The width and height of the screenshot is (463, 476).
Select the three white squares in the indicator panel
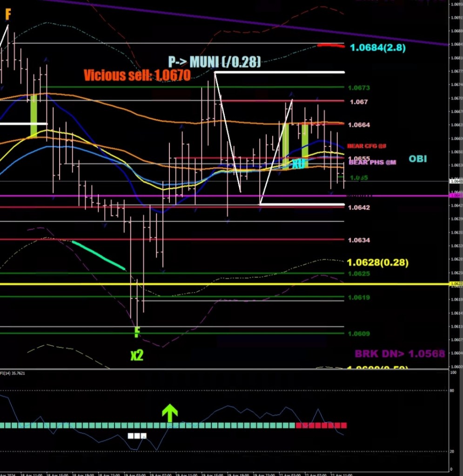pyautogui.click(x=137, y=436)
